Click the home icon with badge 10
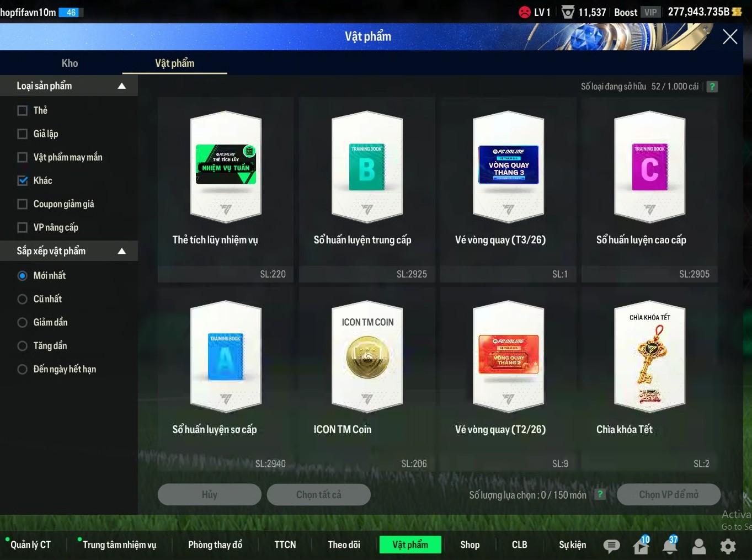This screenshot has width=752, height=560. (x=641, y=546)
